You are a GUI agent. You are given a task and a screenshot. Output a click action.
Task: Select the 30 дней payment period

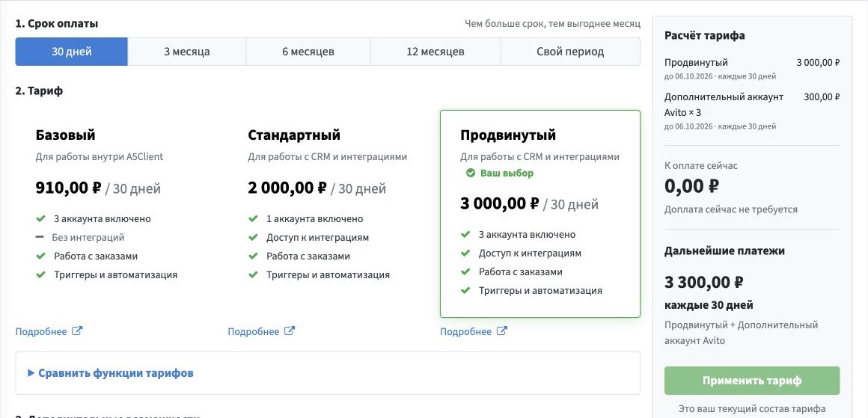point(71,52)
